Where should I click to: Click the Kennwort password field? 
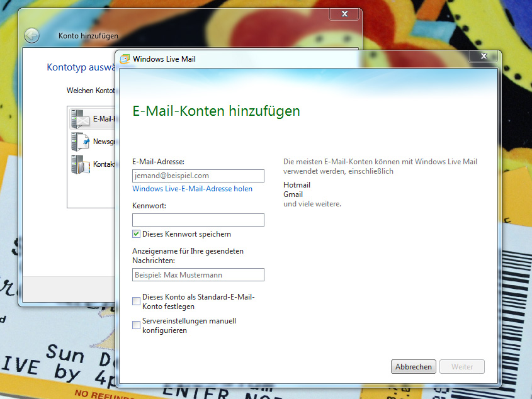(x=198, y=220)
